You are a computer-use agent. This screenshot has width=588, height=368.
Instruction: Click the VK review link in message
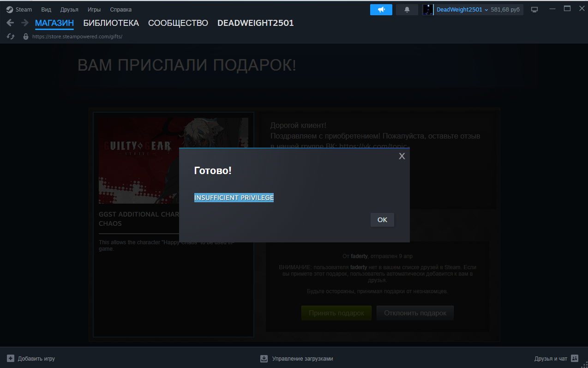374,145
